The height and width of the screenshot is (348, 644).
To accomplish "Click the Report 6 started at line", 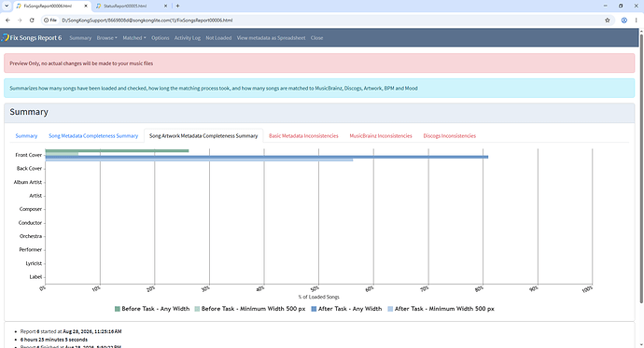I will [71, 331].
